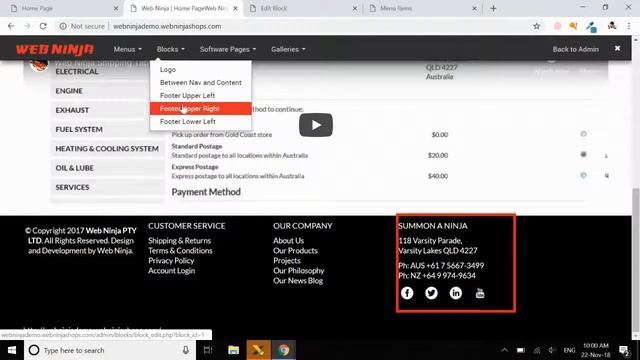
Task: Open Our Products footer link
Action: 296,251
